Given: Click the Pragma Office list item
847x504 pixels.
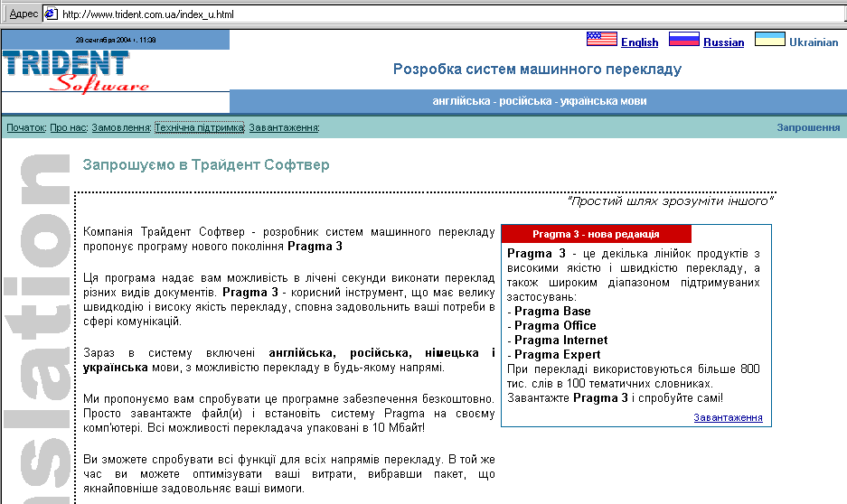Looking at the screenshot, I should pos(555,326).
